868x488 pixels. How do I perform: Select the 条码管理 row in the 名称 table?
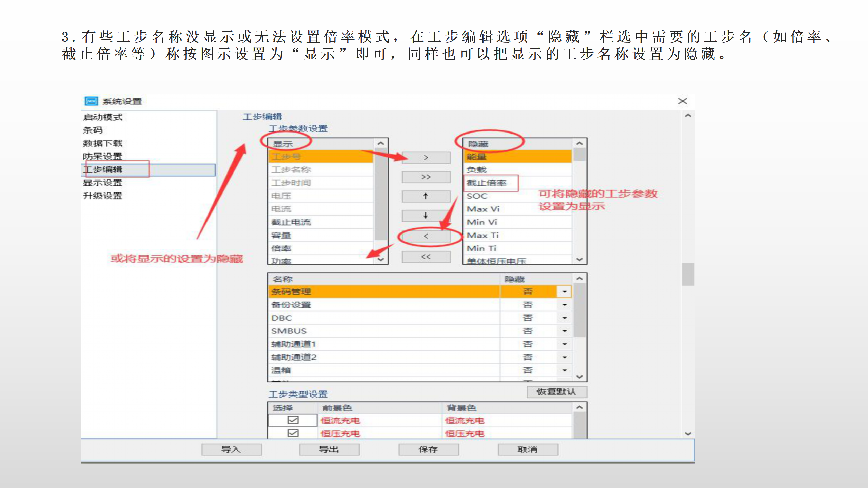click(x=420, y=292)
